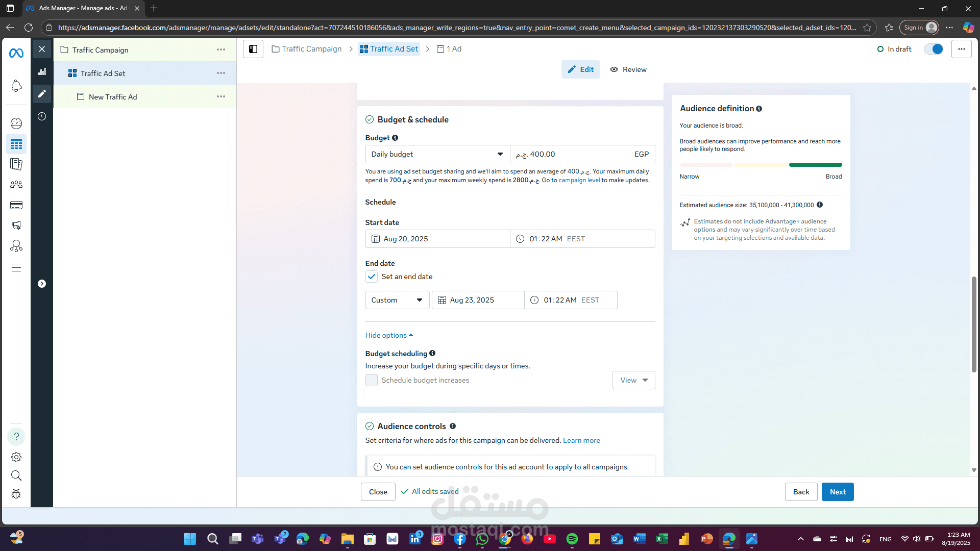Click the Close button at bottom

point(378,492)
